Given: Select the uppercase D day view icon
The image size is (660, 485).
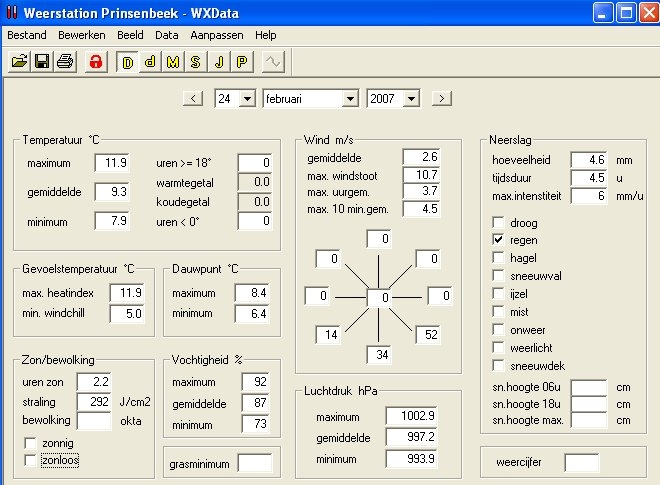Looking at the screenshot, I should click(x=128, y=62).
